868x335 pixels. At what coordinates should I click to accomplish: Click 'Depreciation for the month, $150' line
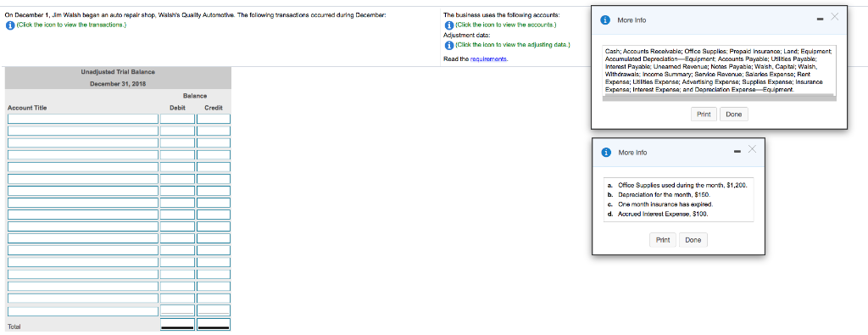click(659, 194)
